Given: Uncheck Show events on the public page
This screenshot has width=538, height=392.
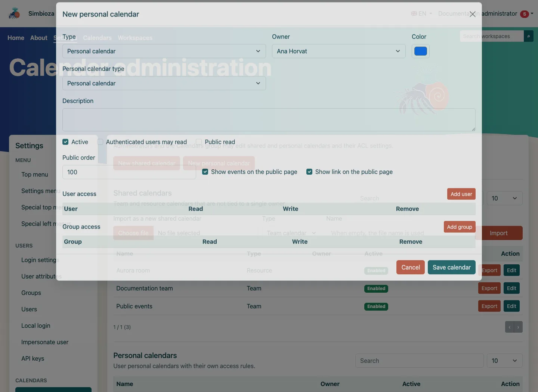Looking at the screenshot, I should pos(205,172).
